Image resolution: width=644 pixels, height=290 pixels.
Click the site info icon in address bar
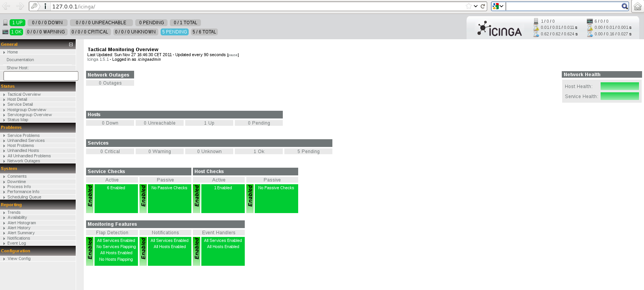45,6
